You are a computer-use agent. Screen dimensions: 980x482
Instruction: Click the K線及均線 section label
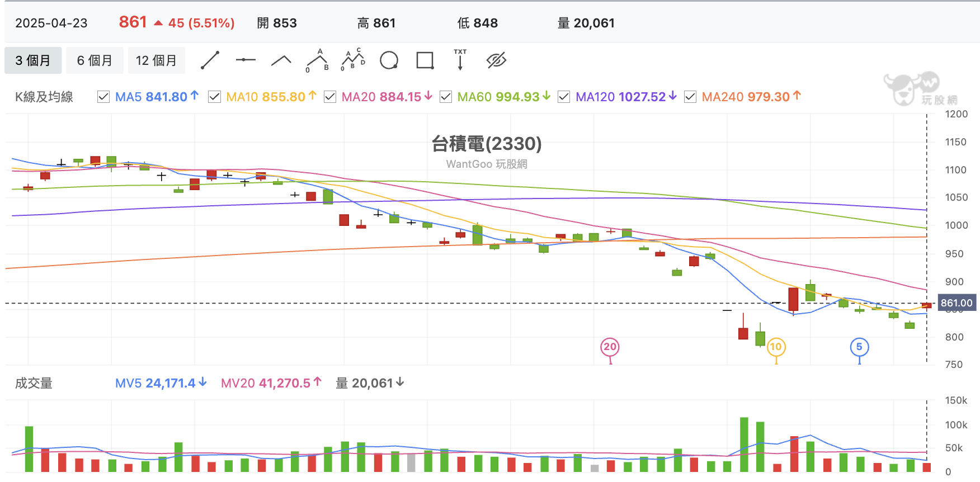[44, 97]
